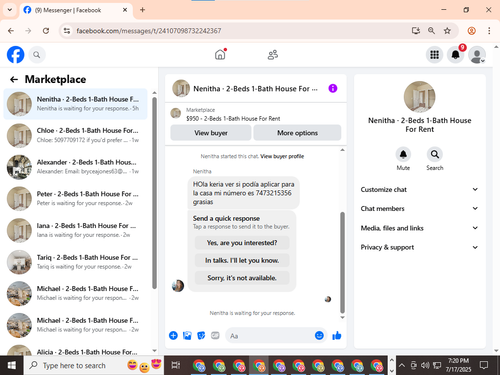Choose a GIF in the composer

215,335
